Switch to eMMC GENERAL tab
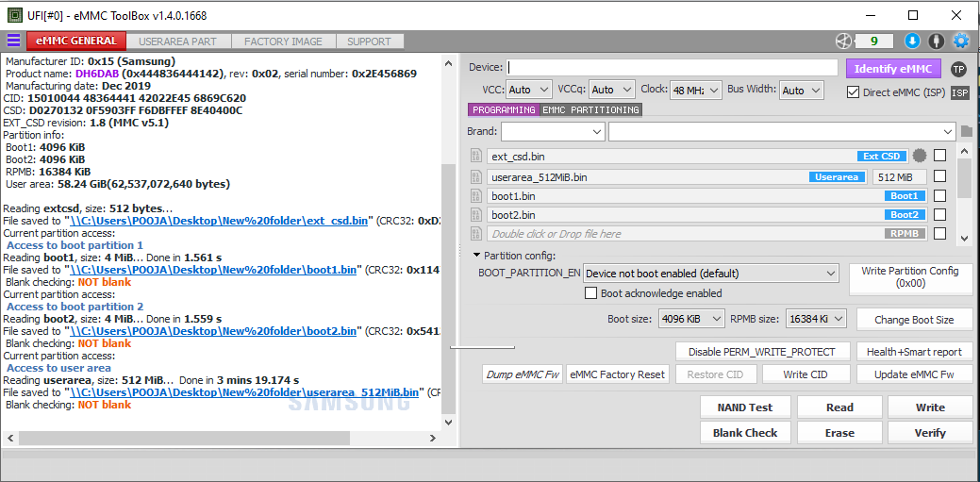980x482 pixels. point(76,41)
